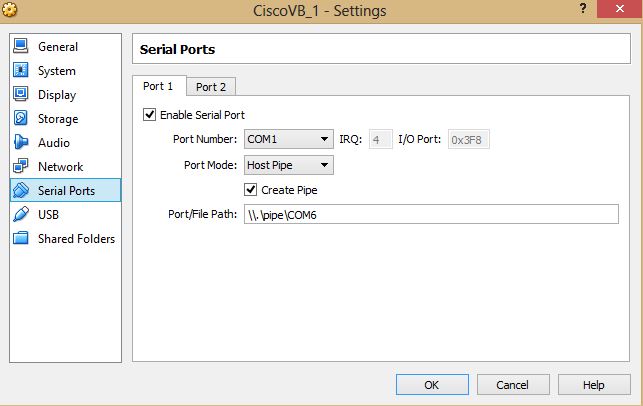Open Network settings icon
The width and height of the screenshot is (643, 406).
20,167
